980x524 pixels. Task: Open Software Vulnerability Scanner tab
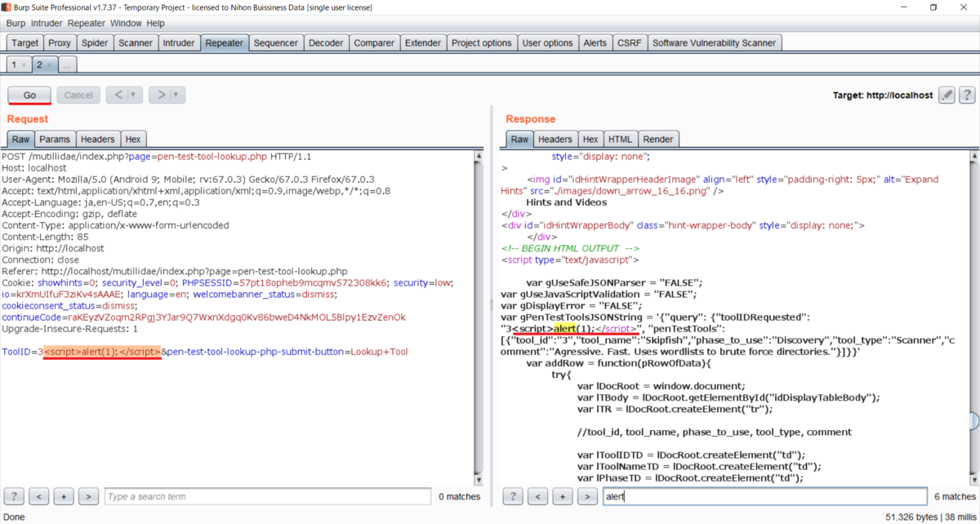point(715,42)
